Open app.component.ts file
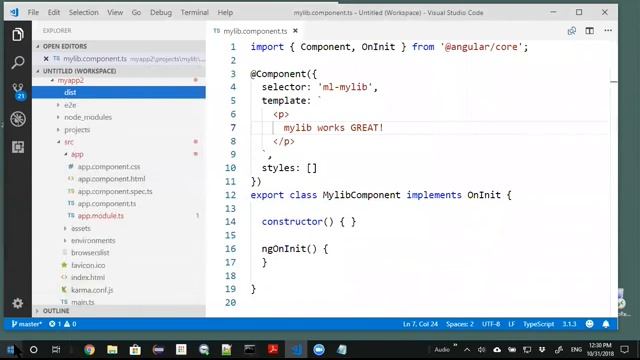Viewport: 640px width, 360px height. pyautogui.click(x=107, y=204)
